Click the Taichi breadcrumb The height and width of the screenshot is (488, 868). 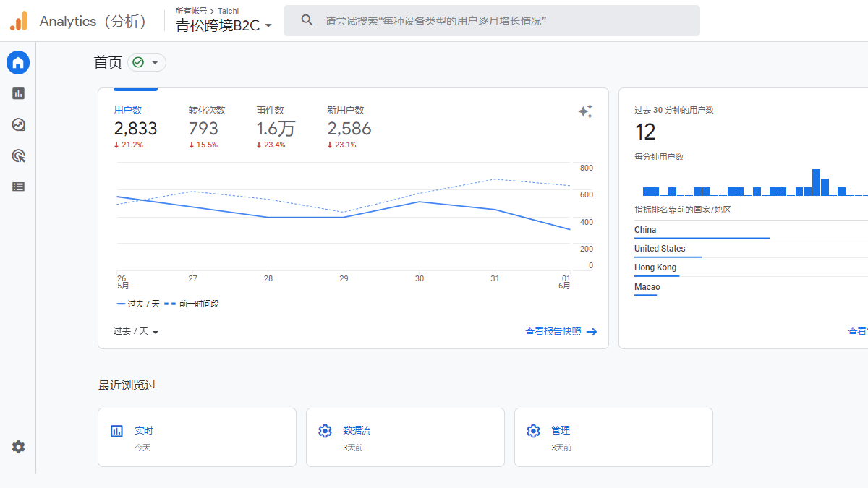[x=229, y=11]
